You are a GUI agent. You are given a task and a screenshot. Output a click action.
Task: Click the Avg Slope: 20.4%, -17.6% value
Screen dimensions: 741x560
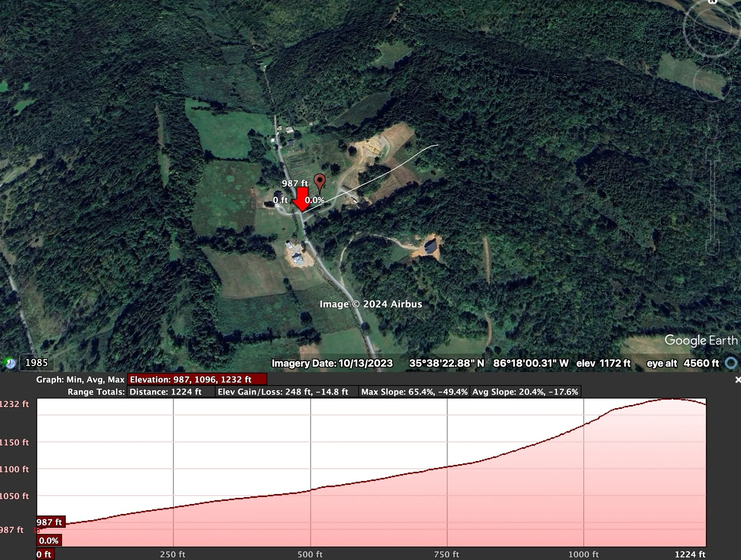[525, 392]
